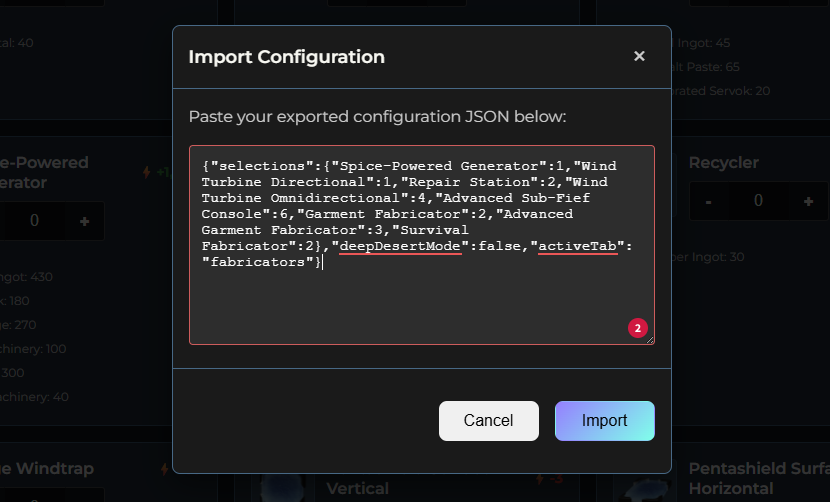Click the lightning icon on the Windtrap card
Viewport: 830px width, 502px height.
164,468
